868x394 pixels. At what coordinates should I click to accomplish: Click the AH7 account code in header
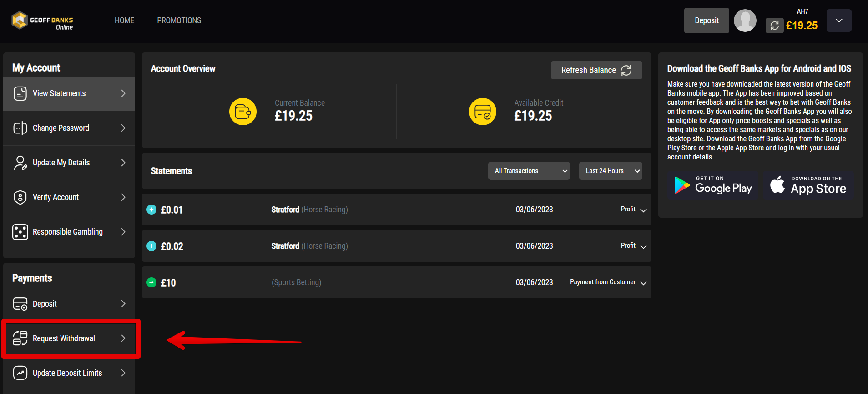[802, 11]
